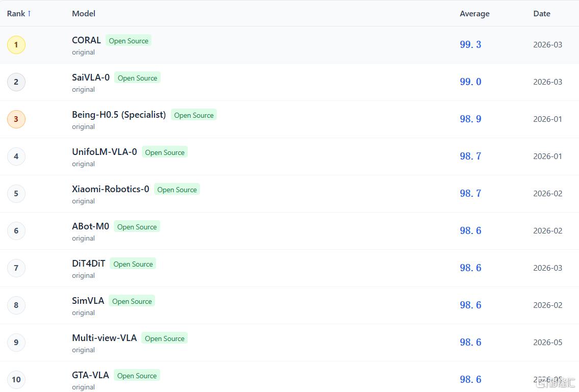This screenshot has width=579, height=392.
Task: Open the DiT4DiT model entry
Action: 89,264
